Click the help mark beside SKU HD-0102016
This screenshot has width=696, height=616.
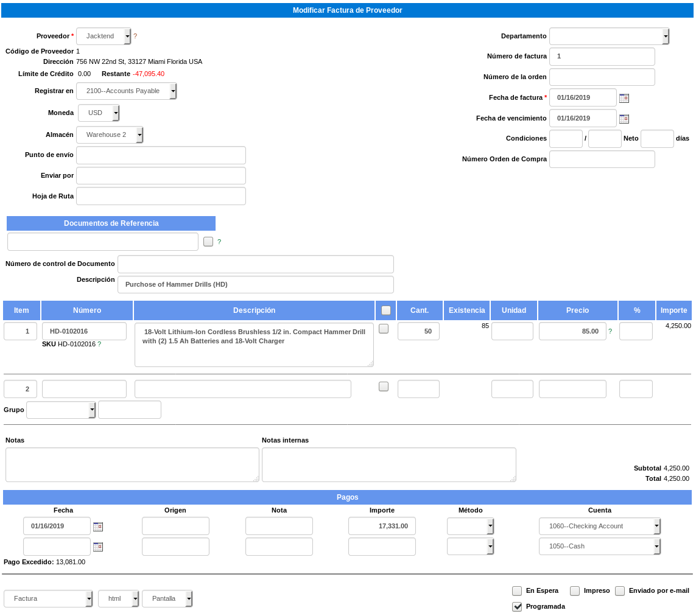pos(99,344)
